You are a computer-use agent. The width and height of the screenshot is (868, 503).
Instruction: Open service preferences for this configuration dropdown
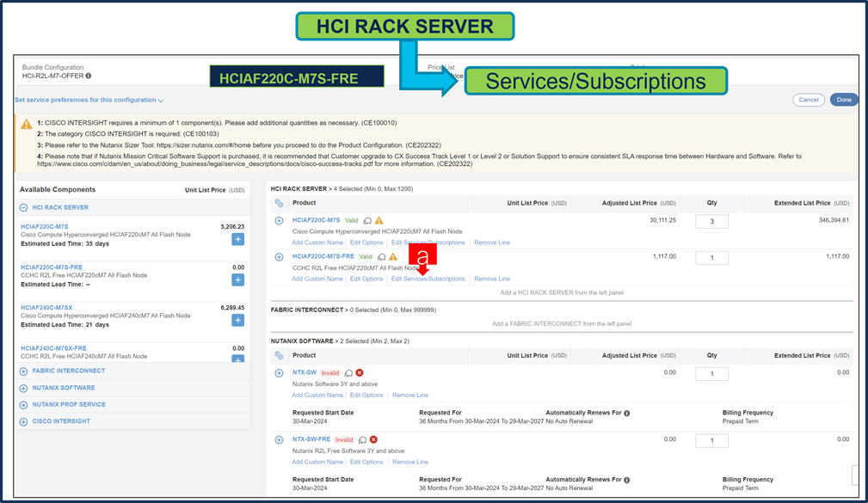89,100
